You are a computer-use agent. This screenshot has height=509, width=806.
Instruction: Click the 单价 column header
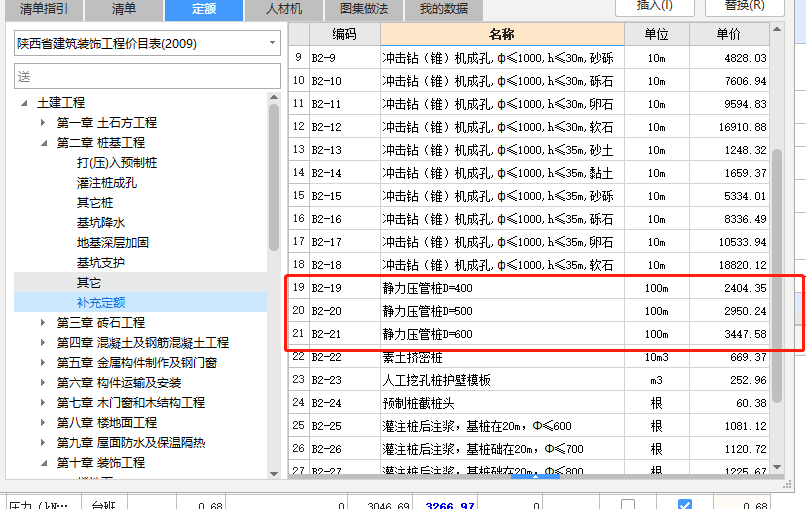click(729, 34)
